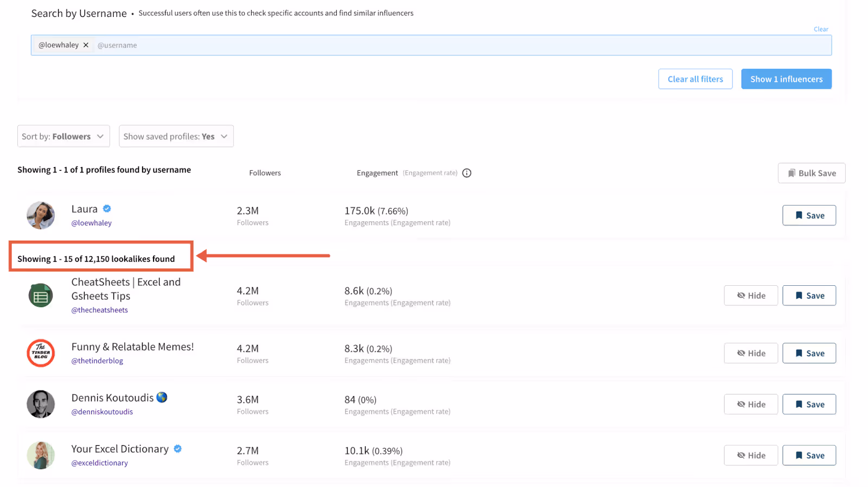Screen dimensions: 868x487
Task: Click the 8.6k (0.2%) engagement value
Action: [x=368, y=291]
